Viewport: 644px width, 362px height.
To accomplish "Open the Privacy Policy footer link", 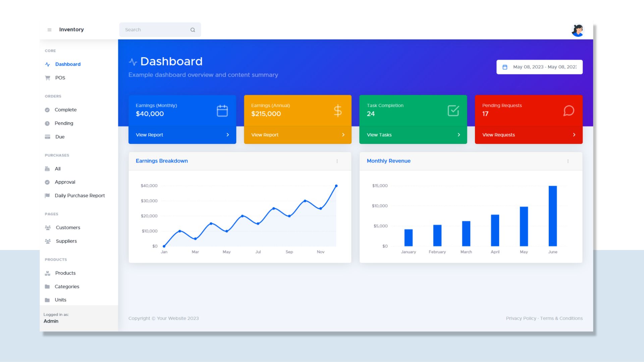I will coord(521,318).
